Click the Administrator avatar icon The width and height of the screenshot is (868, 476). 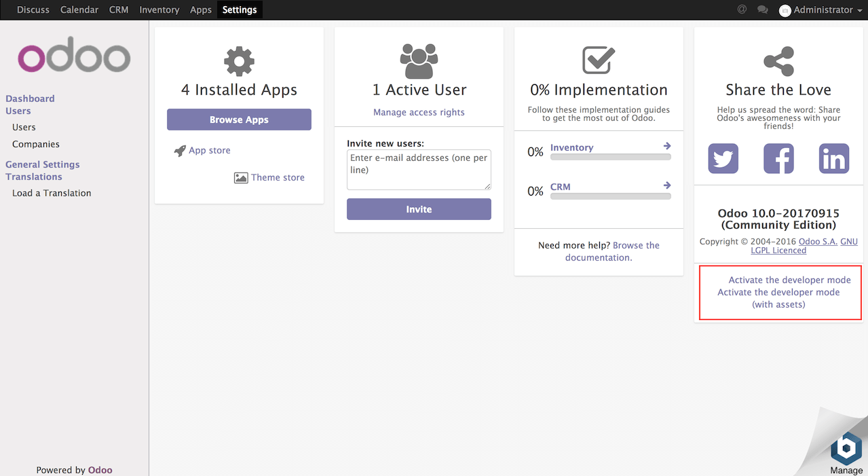click(x=785, y=10)
